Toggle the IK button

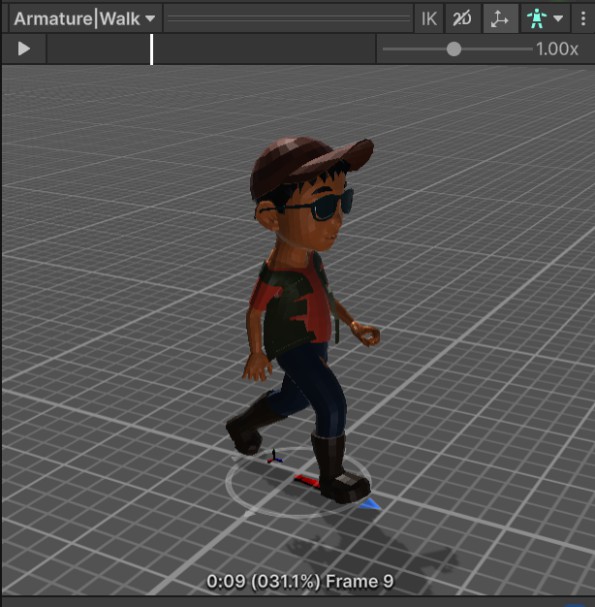coord(429,19)
